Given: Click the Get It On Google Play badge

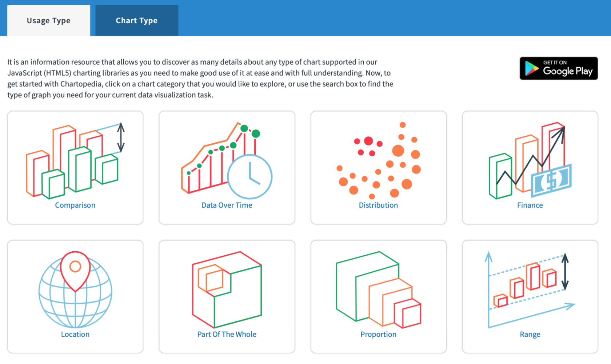Looking at the screenshot, I should click(x=559, y=68).
